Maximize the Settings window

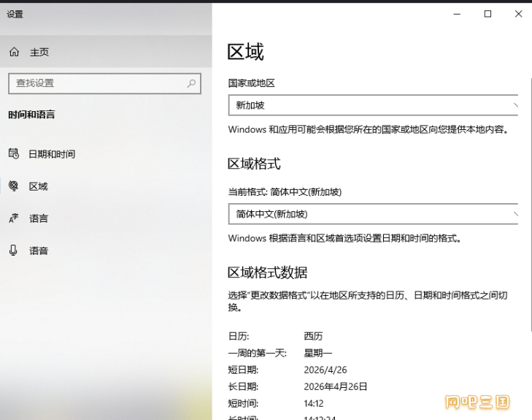pos(487,14)
